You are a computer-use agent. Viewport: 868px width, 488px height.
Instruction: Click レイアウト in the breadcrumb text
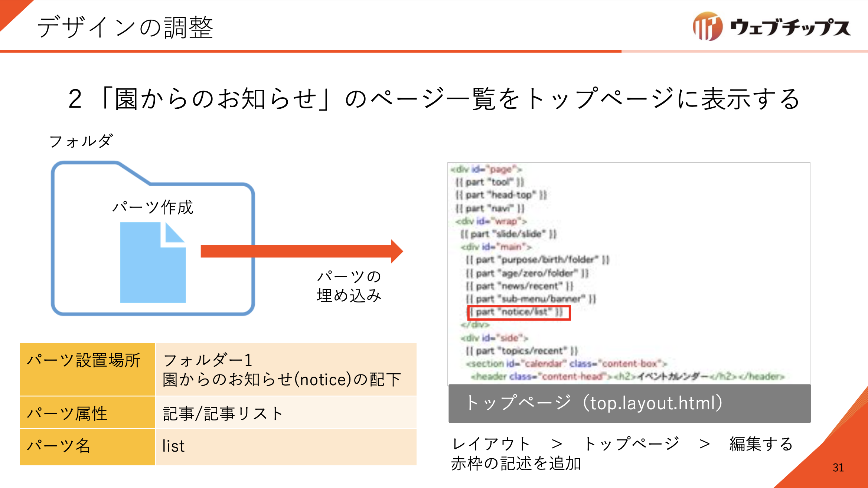(491, 444)
